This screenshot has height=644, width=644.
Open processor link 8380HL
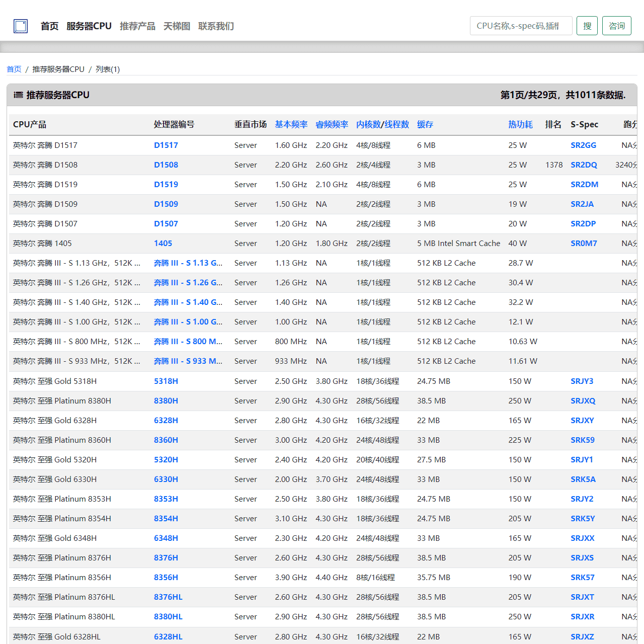(168, 616)
